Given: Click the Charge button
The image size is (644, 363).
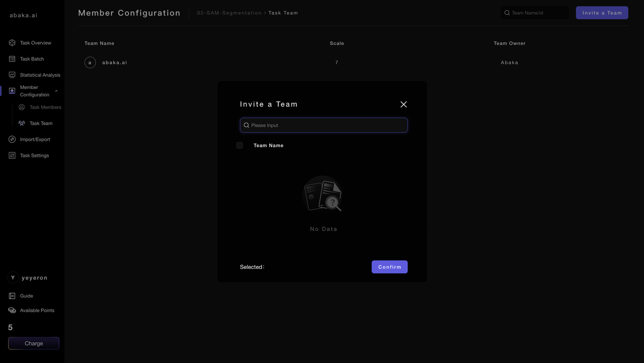Looking at the screenshot, I should [x=34, y=343].
